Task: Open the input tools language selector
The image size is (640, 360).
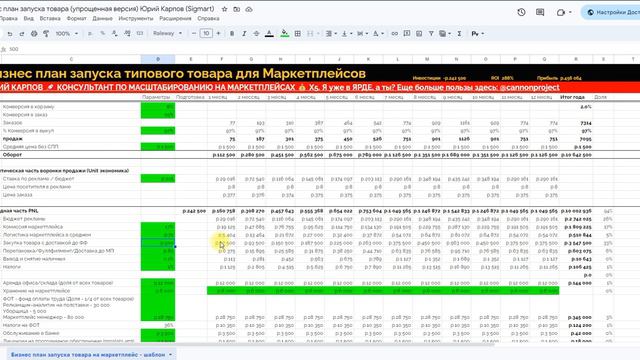Action: 477,33
